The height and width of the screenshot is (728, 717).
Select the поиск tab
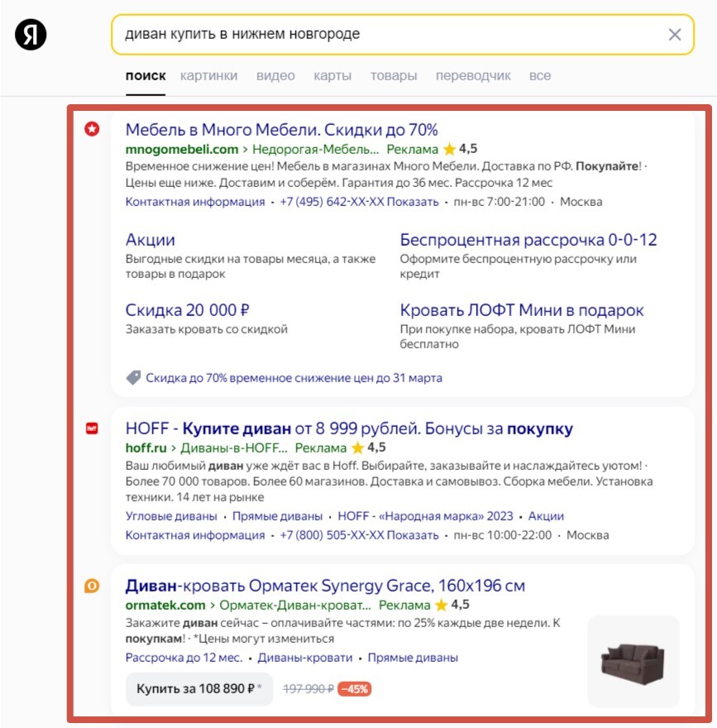(x=146, y=75)
